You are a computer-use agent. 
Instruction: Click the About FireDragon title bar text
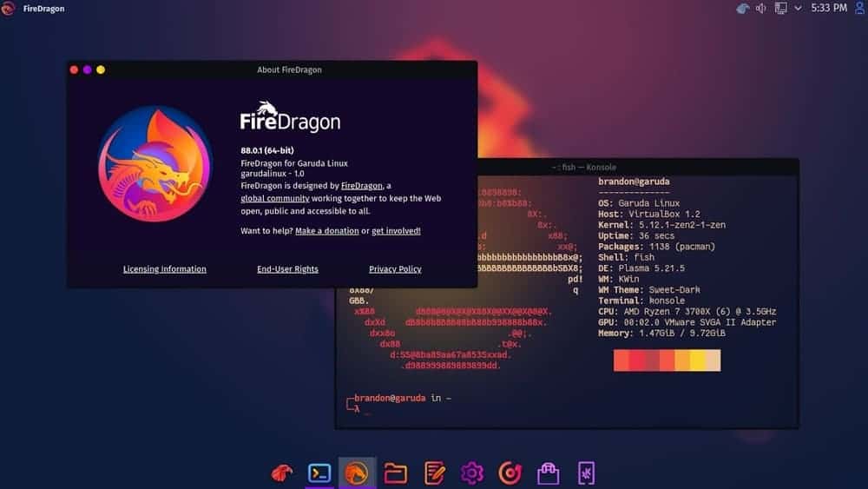pos(289,69)
